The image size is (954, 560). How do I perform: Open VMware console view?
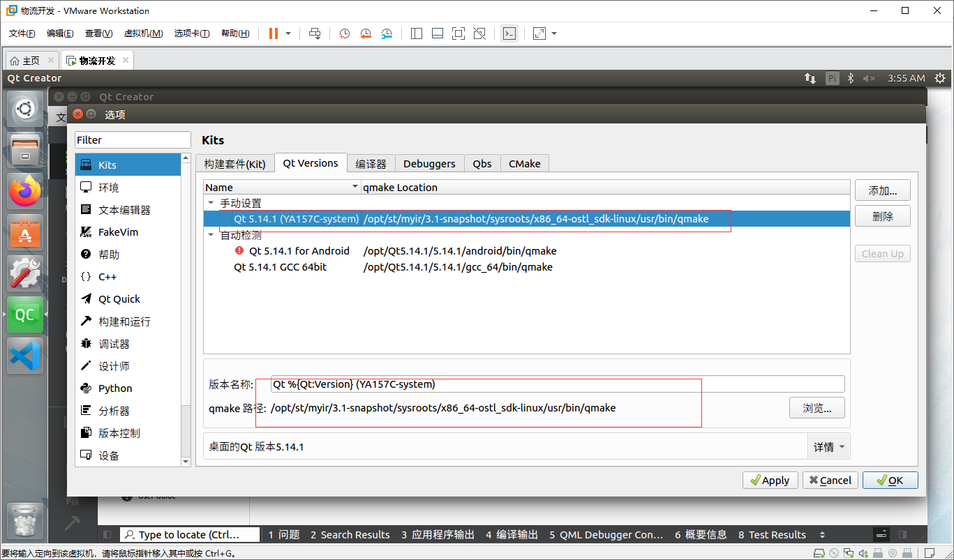click(x=510, y=33)
